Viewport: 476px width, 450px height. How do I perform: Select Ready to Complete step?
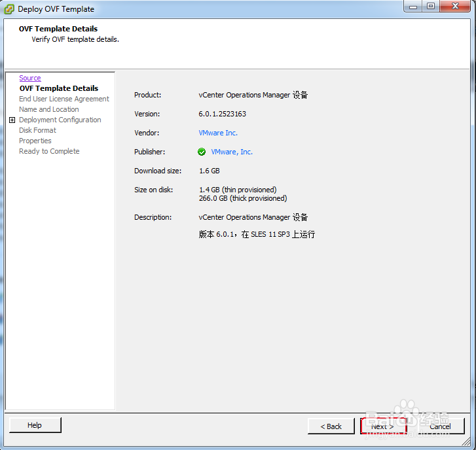[49, 151]
